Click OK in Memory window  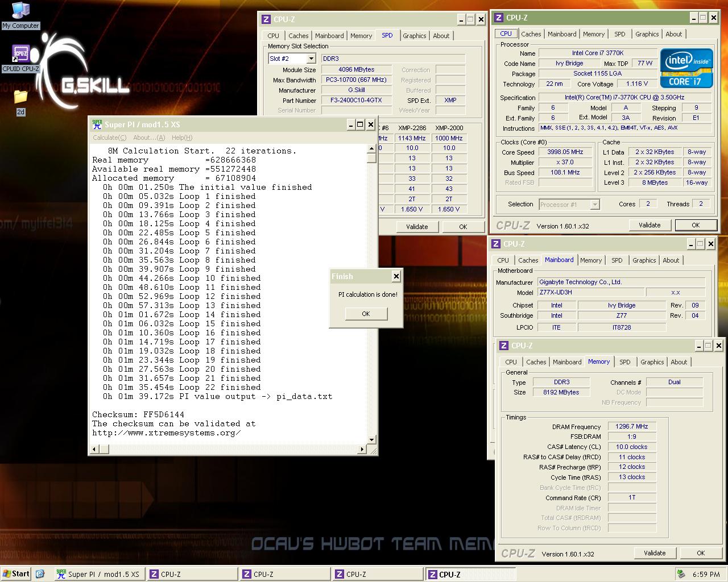[701, 553]
